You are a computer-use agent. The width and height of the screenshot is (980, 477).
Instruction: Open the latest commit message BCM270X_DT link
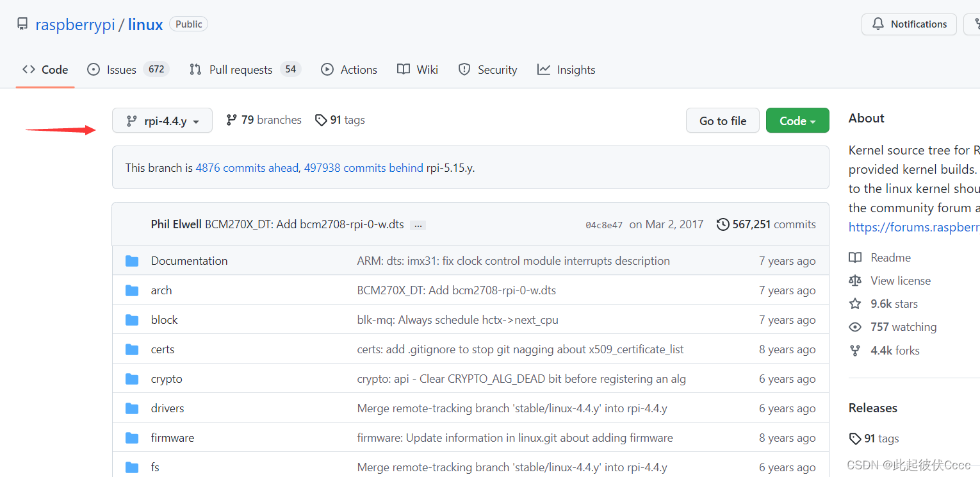click(304, 224)
